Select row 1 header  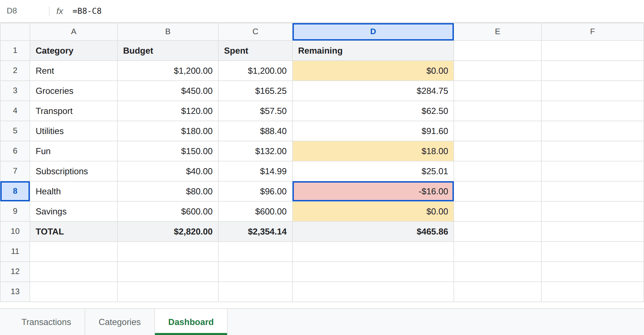pos(15,51)
